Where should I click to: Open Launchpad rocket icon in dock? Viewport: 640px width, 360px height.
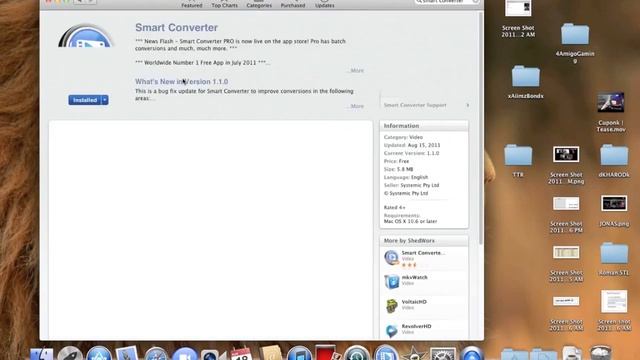click(70, 353)
